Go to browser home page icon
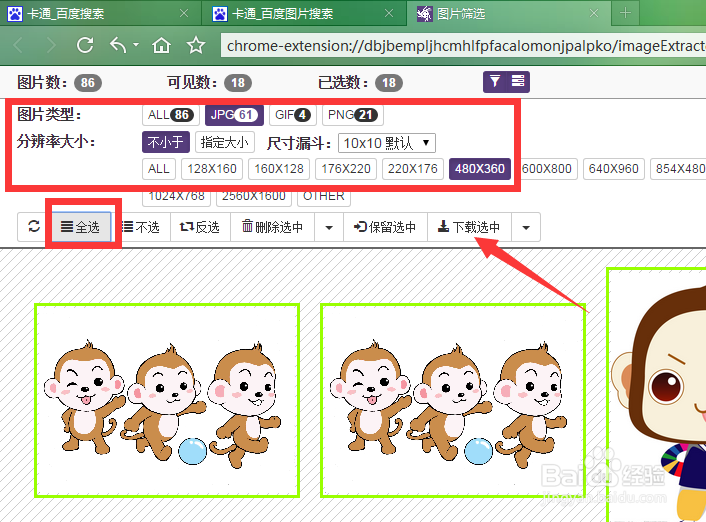This screenshot has height=522, width=706. click(x=161, y=45)
